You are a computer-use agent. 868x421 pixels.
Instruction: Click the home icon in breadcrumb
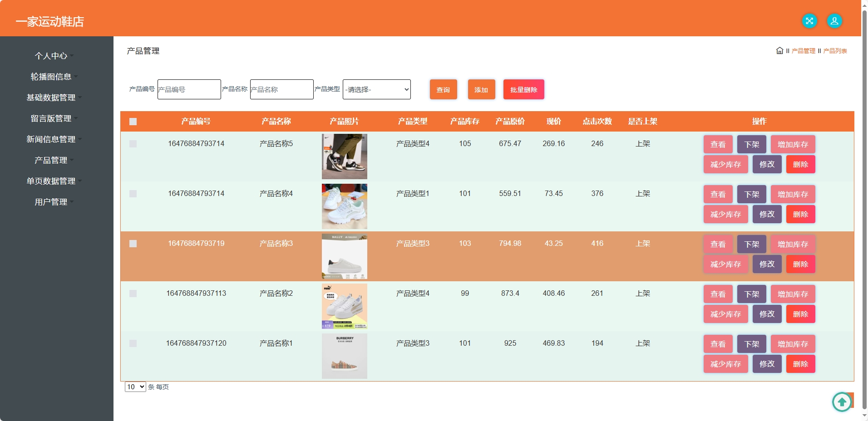[x=779, y=51]
